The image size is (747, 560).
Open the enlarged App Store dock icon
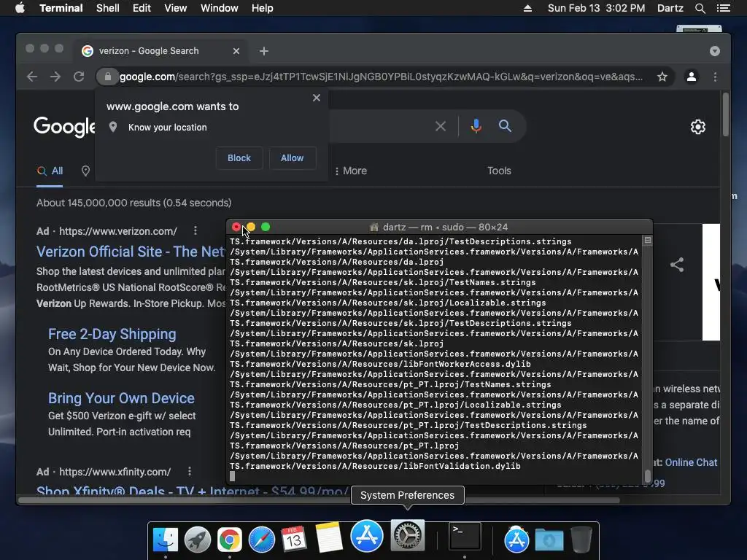pyautogui.click(x=366, y=536)
